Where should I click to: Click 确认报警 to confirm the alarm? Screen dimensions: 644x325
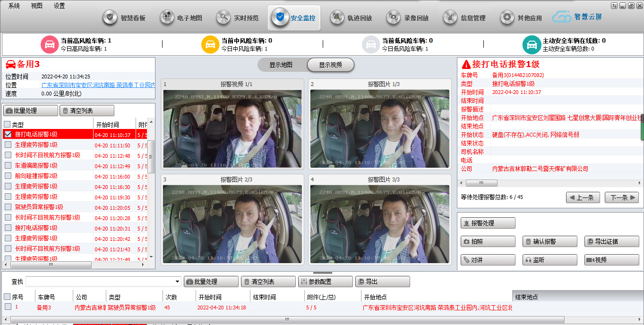tap(550, 241)
